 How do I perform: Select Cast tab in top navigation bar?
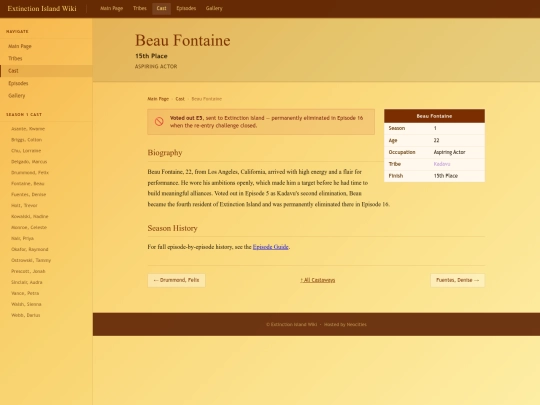(x=162, y=8)
